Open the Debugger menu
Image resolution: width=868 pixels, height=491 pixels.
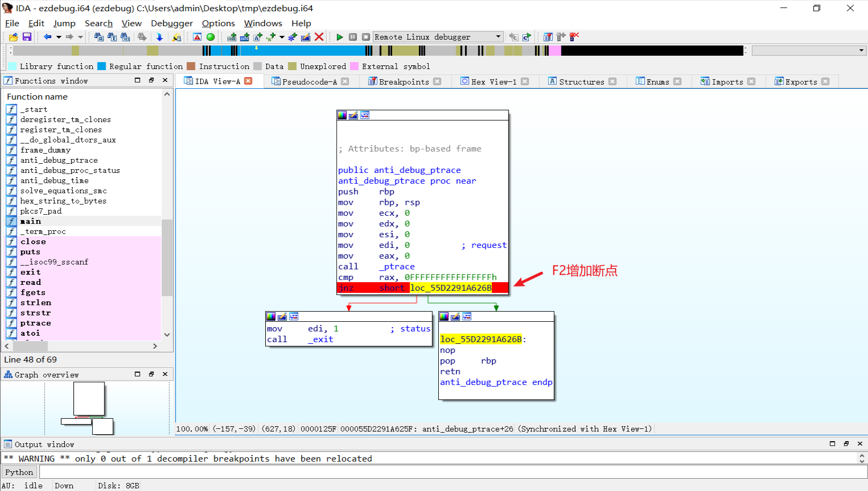click(171, 24)
